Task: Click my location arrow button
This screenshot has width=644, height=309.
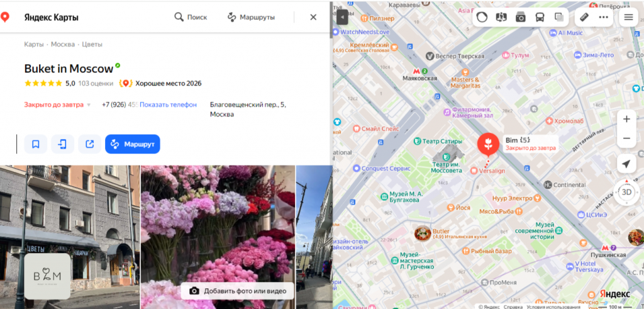Action: [626, 164]
